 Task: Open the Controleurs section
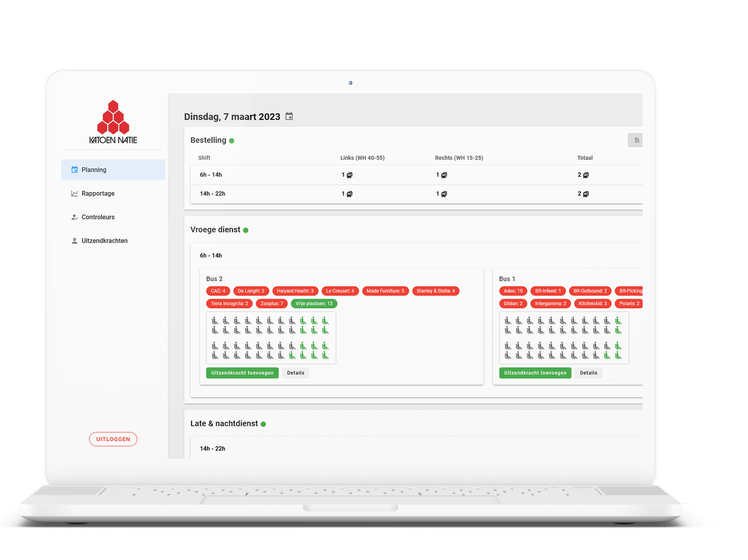98,217
